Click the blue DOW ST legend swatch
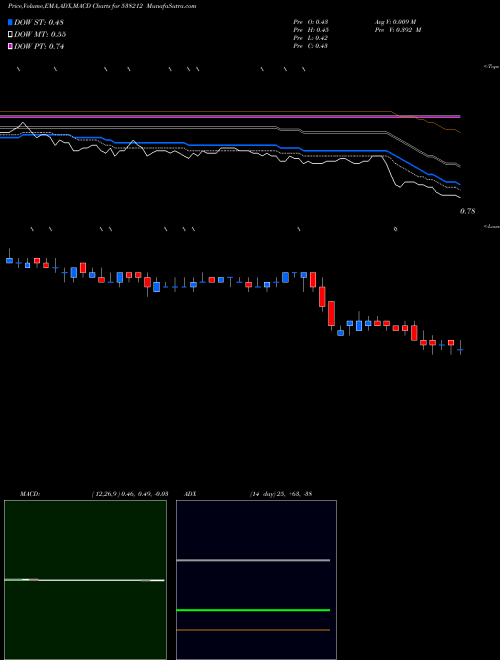500x660 pixels. 11,22
